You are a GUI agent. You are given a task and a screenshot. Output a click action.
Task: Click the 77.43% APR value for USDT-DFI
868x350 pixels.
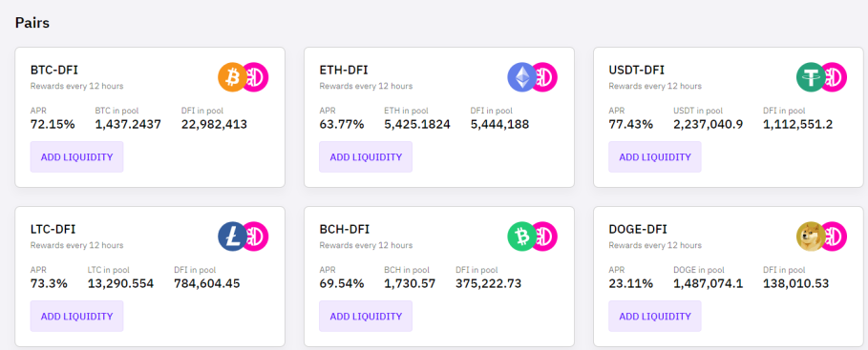point(630,124)
